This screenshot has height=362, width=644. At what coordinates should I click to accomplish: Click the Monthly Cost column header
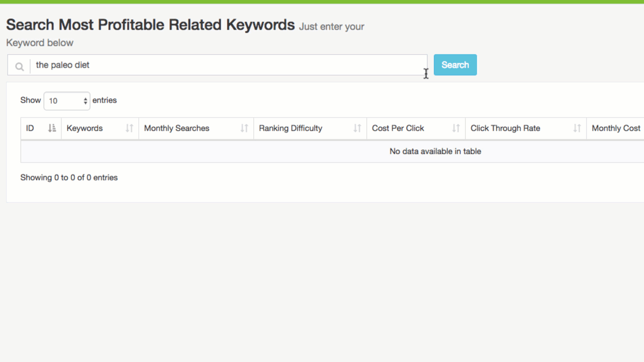click(616, 128)
